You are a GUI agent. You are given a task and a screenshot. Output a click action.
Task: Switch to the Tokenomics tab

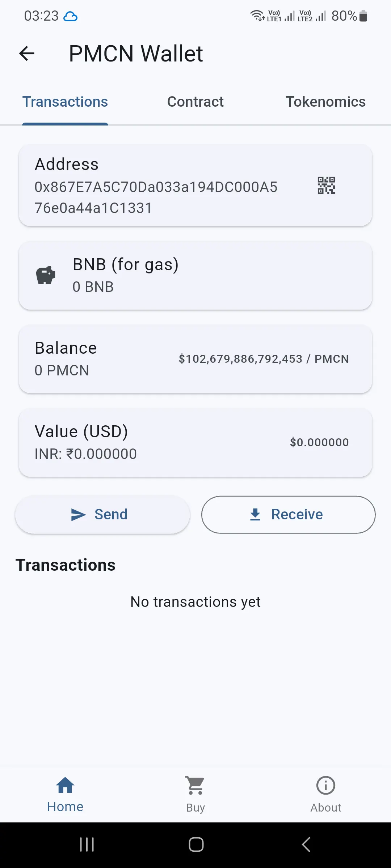(x=326, y=102)
